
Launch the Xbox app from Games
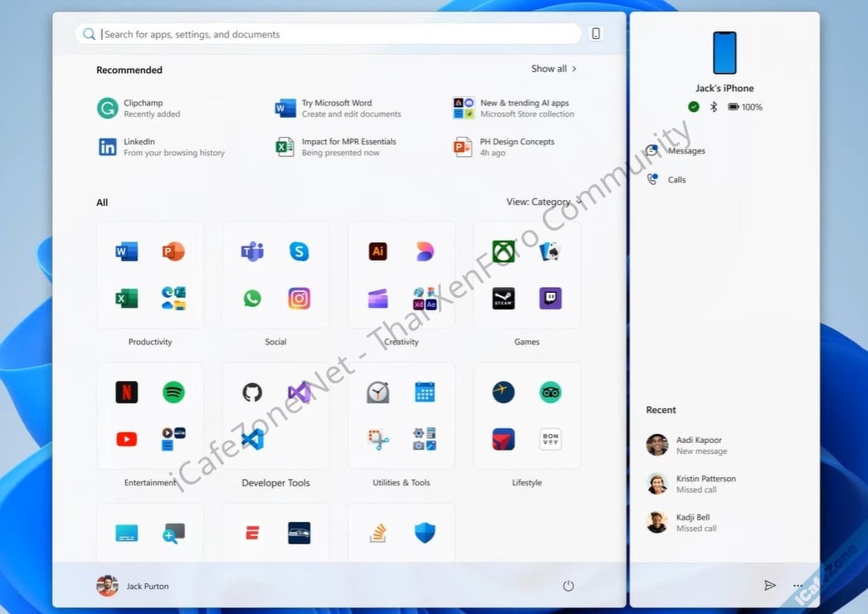tap(504, 251)
